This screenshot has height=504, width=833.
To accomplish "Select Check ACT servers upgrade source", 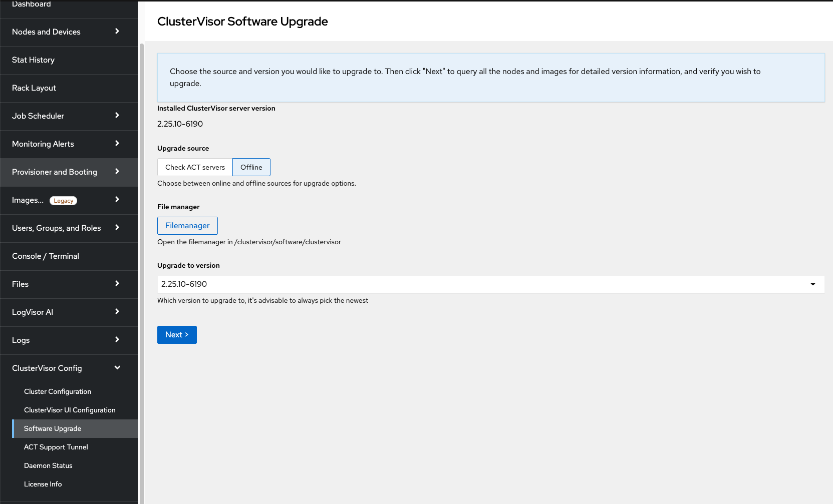I will click(195, 167).
